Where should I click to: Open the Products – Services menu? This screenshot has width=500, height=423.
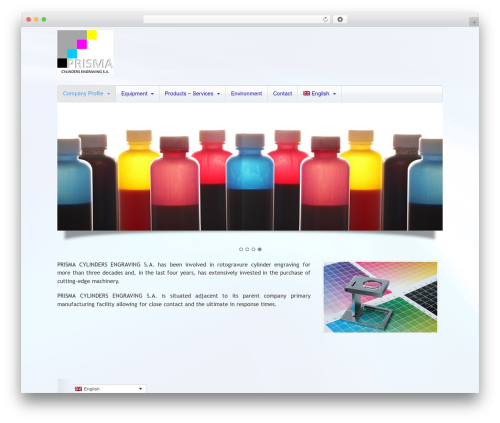(192, 94)
